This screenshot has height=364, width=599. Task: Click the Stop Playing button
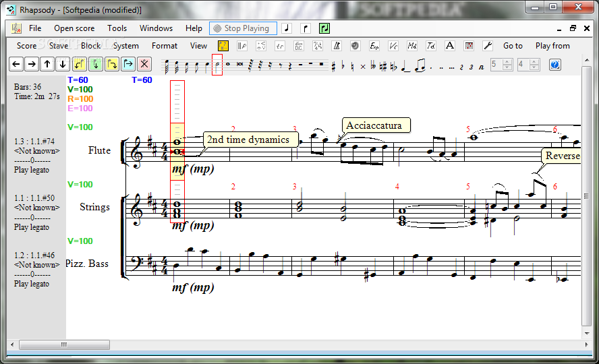point(243,28)
